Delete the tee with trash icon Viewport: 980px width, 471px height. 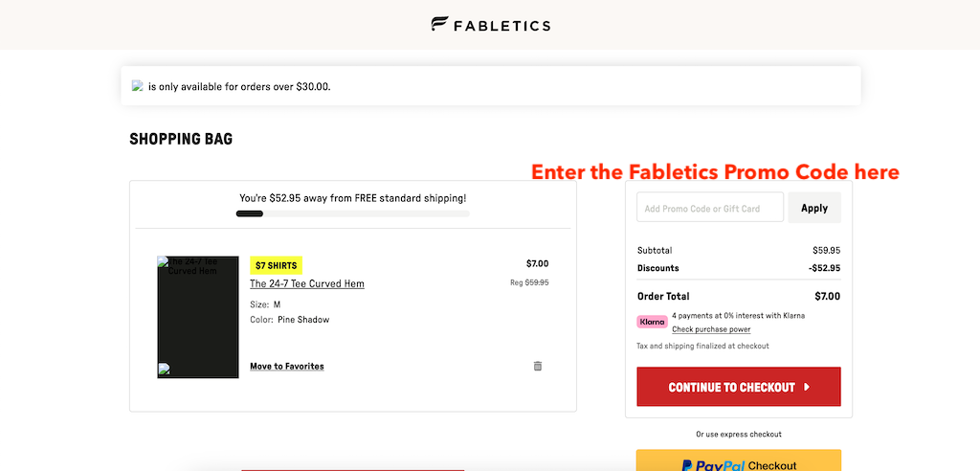(x=538, y=366)
